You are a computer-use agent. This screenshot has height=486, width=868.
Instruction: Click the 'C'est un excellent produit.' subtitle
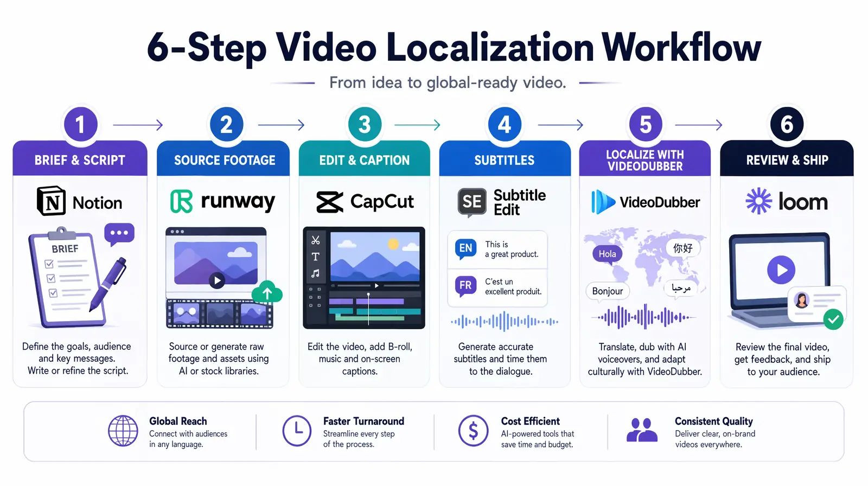[x=513, y=286]
